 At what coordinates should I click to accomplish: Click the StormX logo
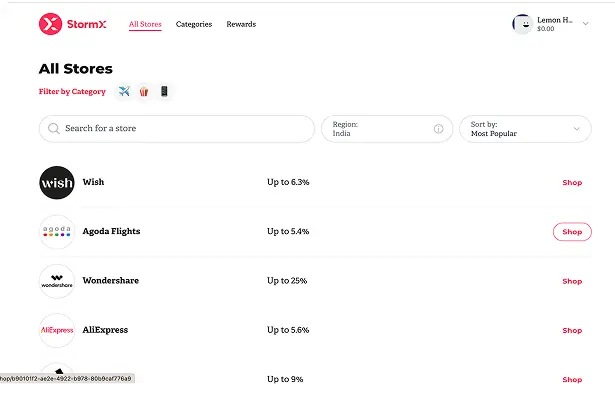(x=73, y=24)
